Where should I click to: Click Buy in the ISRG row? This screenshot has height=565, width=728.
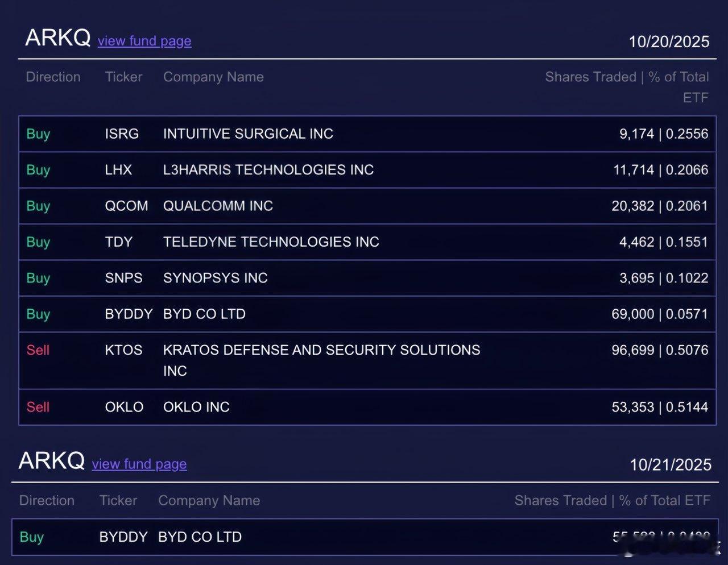[38, 134]
